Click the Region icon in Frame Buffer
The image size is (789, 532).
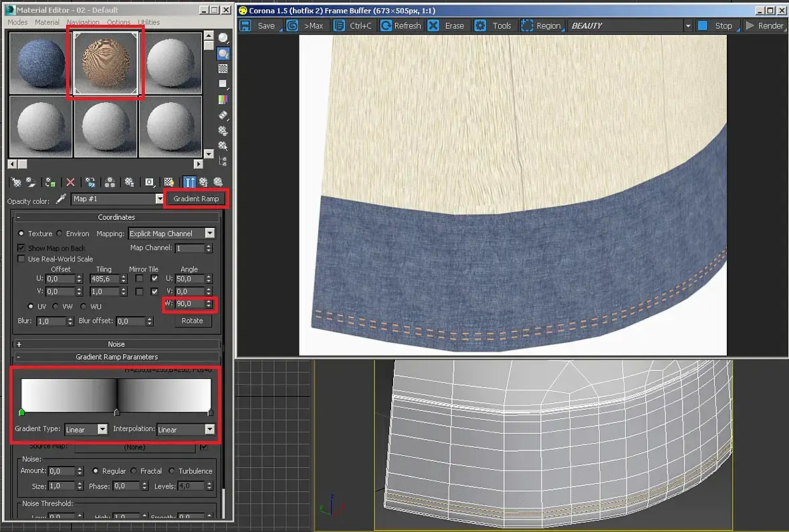click(x=528, y=25)
